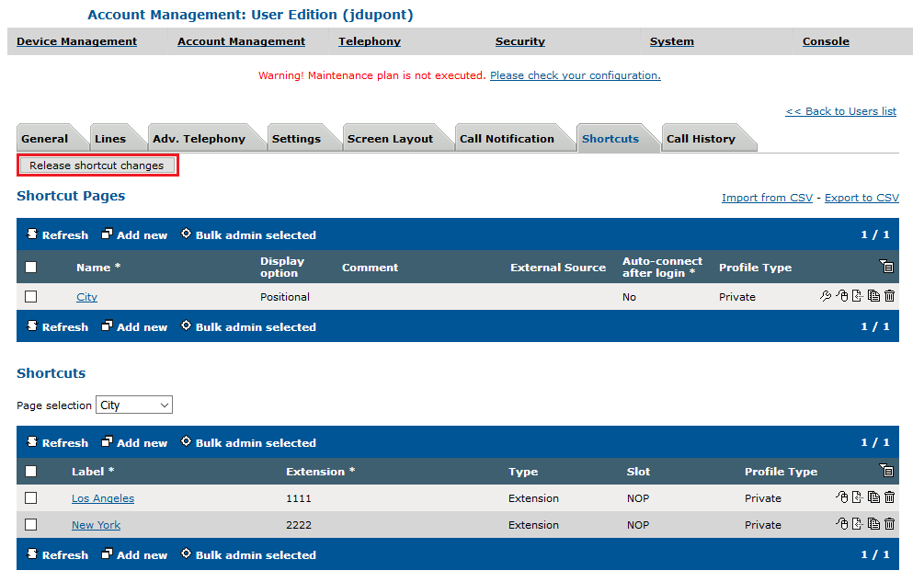Open the Los Angeles shortcut link
Screen dimensions: 924x582
103,498
